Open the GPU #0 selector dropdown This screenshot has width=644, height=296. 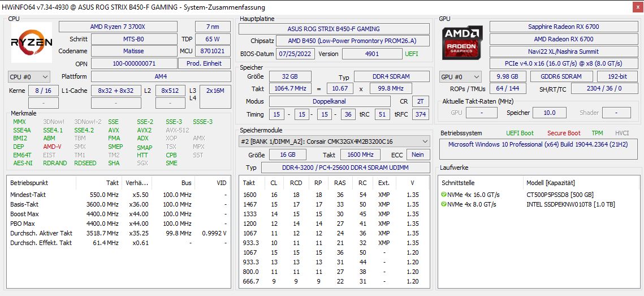(460, 76)
